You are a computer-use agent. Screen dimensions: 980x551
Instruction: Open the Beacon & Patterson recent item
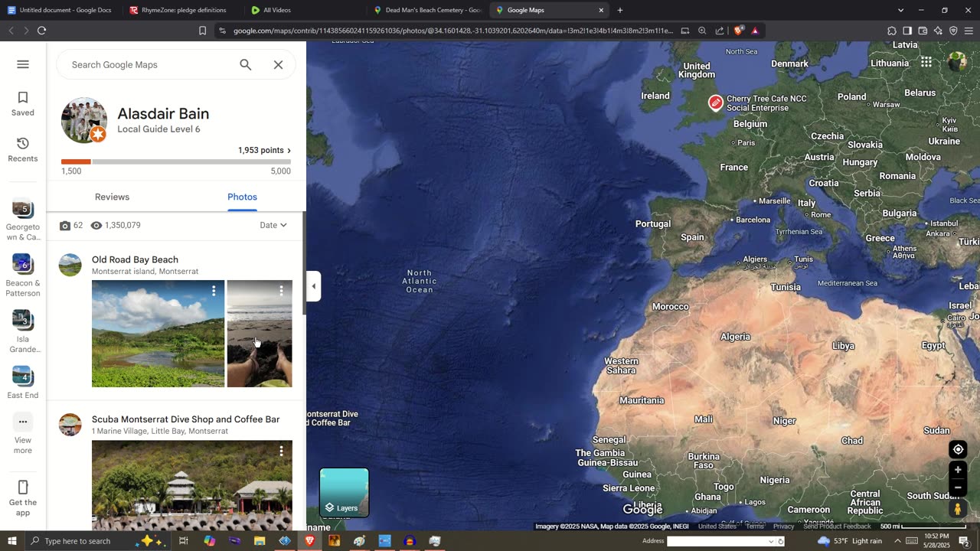pyautogui.click(x=23, y=276)
